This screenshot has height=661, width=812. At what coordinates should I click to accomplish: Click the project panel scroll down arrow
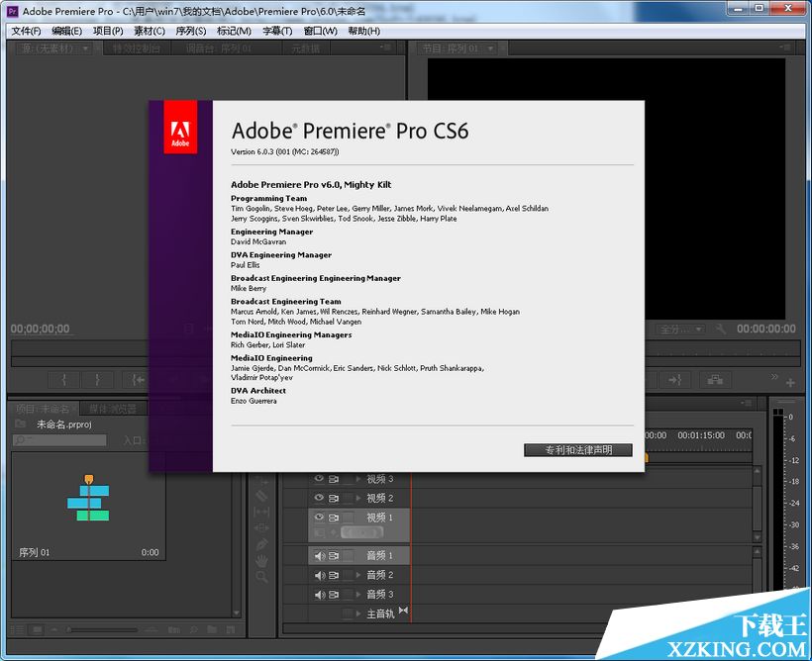[x=237, y=613]
